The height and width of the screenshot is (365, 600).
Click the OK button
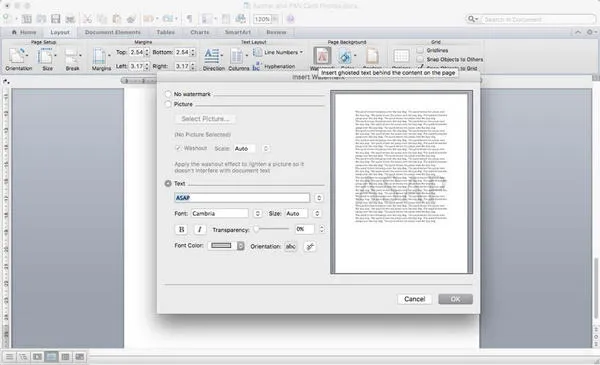point(455,299)
